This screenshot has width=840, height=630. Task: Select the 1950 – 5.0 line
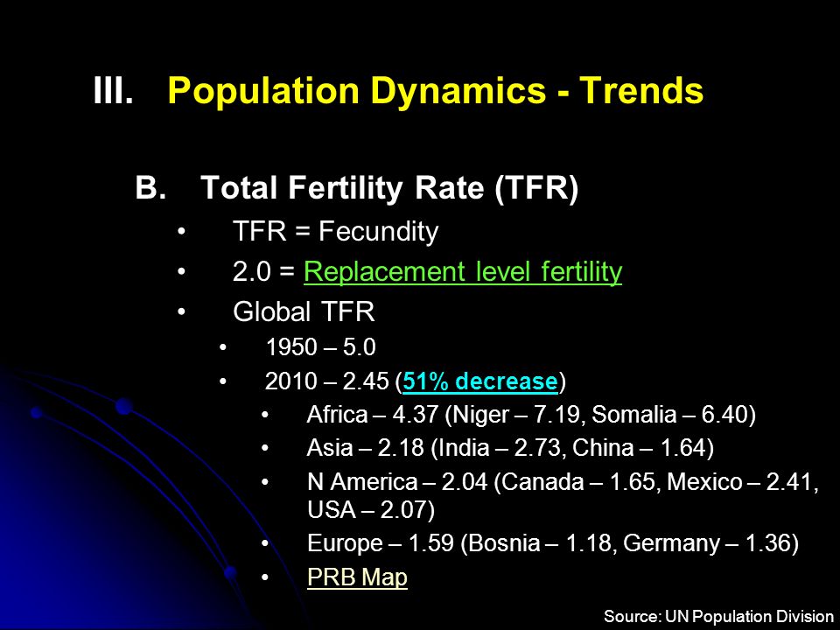click(x=320, y=347)
